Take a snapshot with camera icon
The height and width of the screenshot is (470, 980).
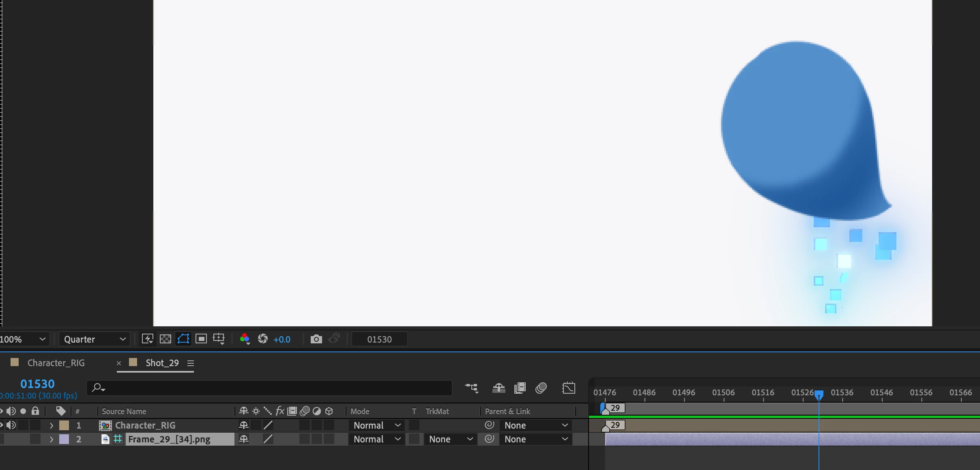pos(316,339)
